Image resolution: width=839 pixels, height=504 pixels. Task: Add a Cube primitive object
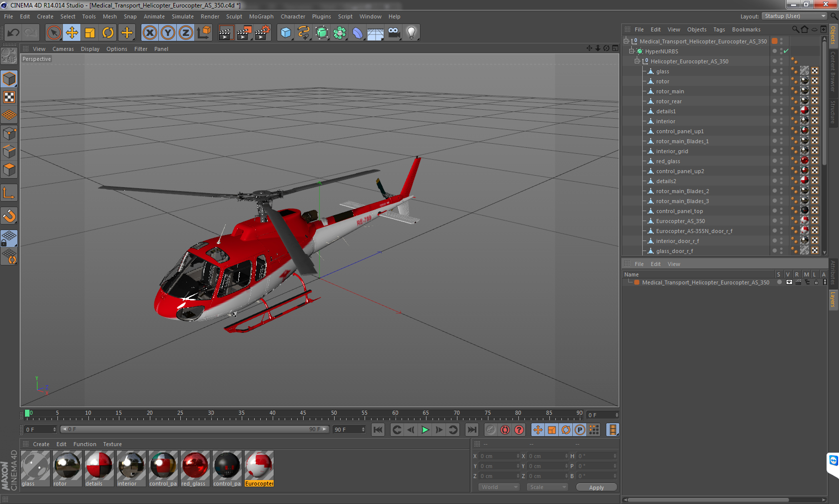(286, 33)
